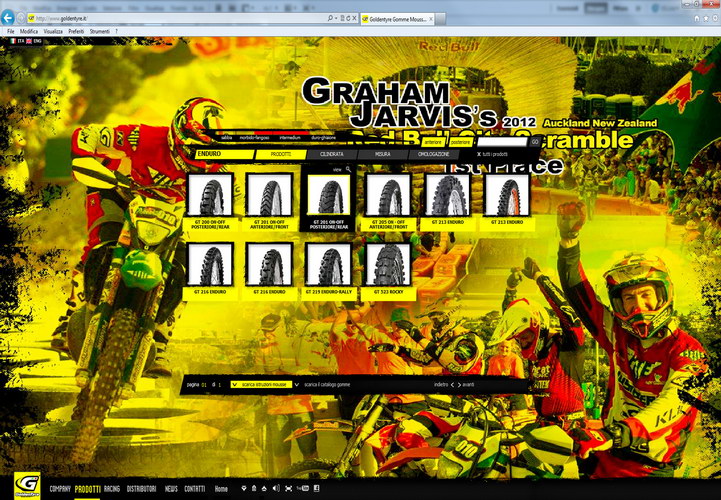Close the Goldentyre browser tab
The width and height of the screenshot is (721, 500).
point(431,19)
